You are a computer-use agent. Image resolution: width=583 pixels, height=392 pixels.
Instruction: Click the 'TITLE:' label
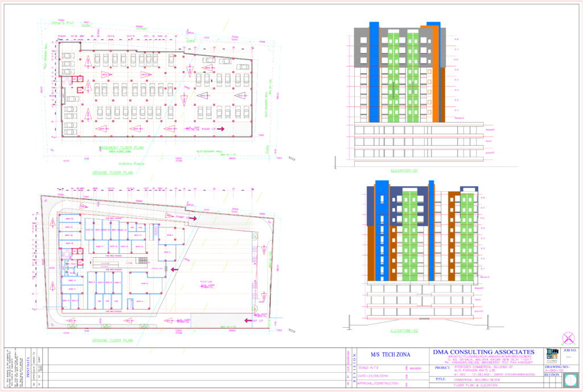tap(441, 379)
